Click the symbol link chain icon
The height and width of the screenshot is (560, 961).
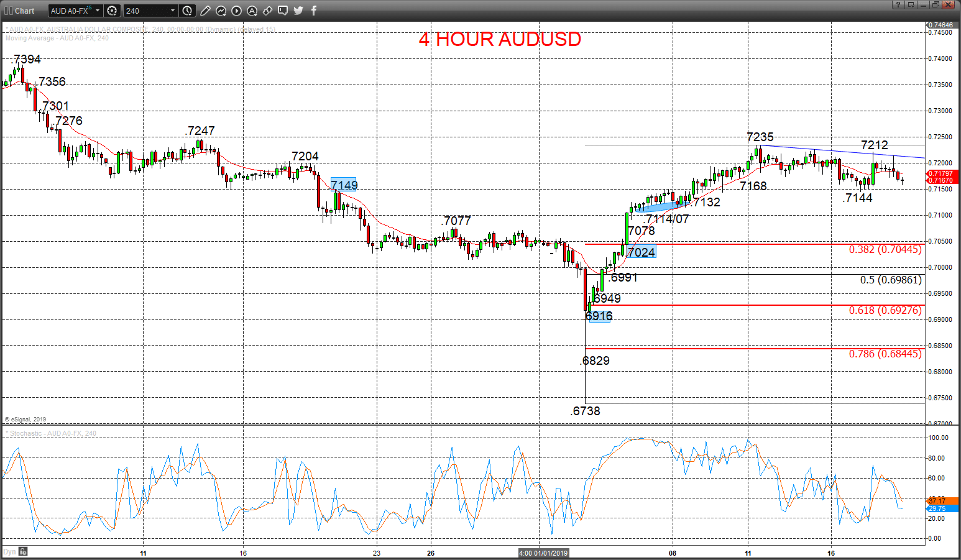click(x=267, y=11)
